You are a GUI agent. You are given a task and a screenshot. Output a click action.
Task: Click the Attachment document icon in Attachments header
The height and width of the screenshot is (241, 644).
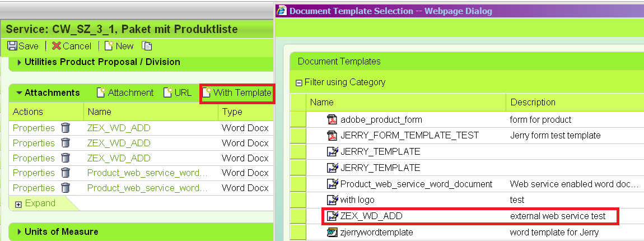(101, 92)
